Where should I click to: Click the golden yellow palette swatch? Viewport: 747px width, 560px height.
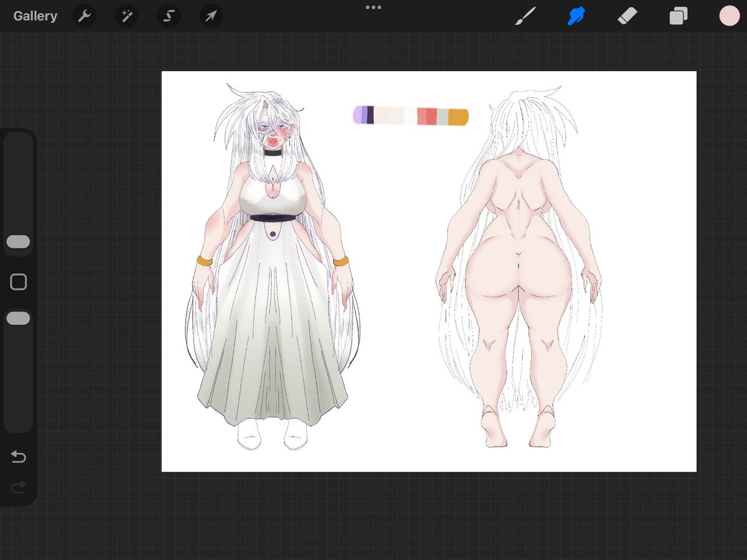458,117
